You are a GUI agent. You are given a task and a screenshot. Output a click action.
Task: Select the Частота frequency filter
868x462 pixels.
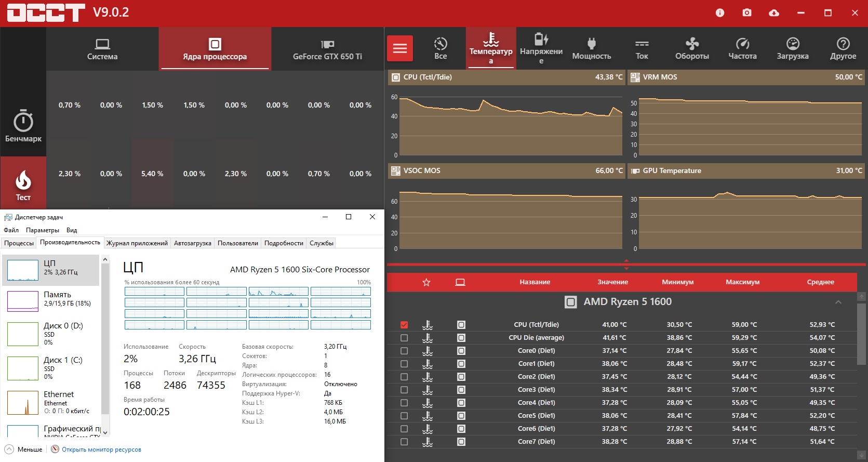pos(742,48)
